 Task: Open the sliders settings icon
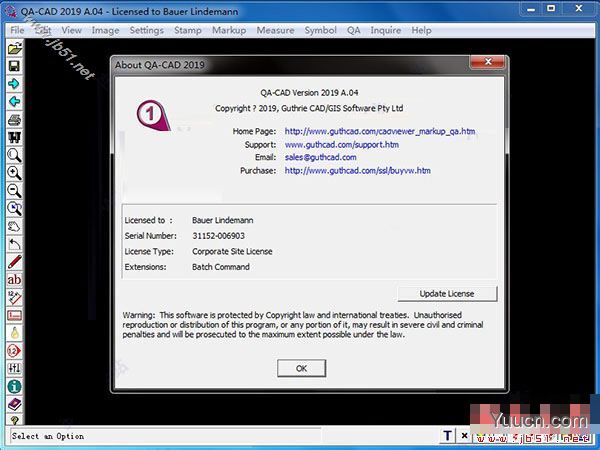(15, 368)
